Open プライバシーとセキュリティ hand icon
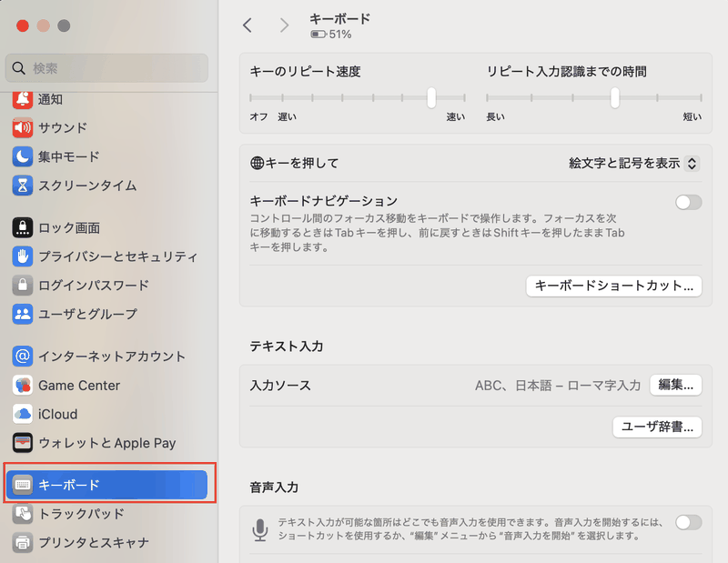This screenshot has height=563, width=728. (x=22, y=256)
